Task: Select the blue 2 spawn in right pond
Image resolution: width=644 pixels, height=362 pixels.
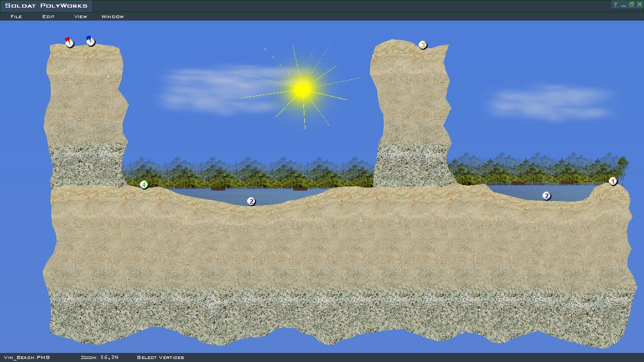Action: pos(546,196)
